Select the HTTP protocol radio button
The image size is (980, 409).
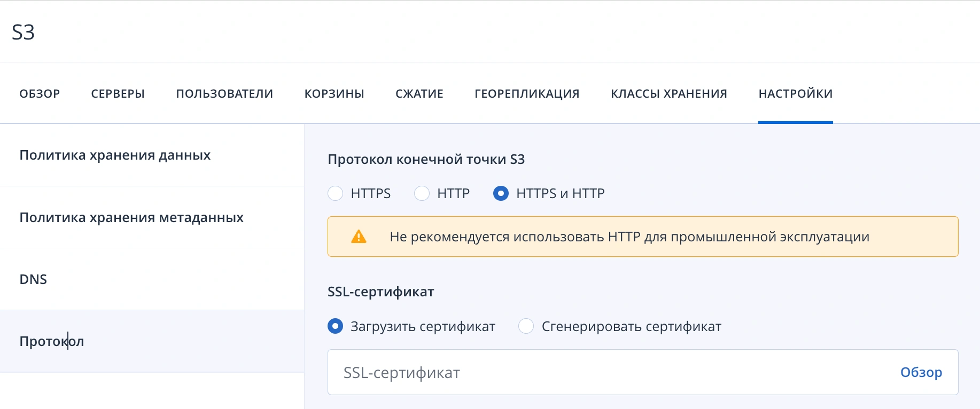[x=422, y=193]
